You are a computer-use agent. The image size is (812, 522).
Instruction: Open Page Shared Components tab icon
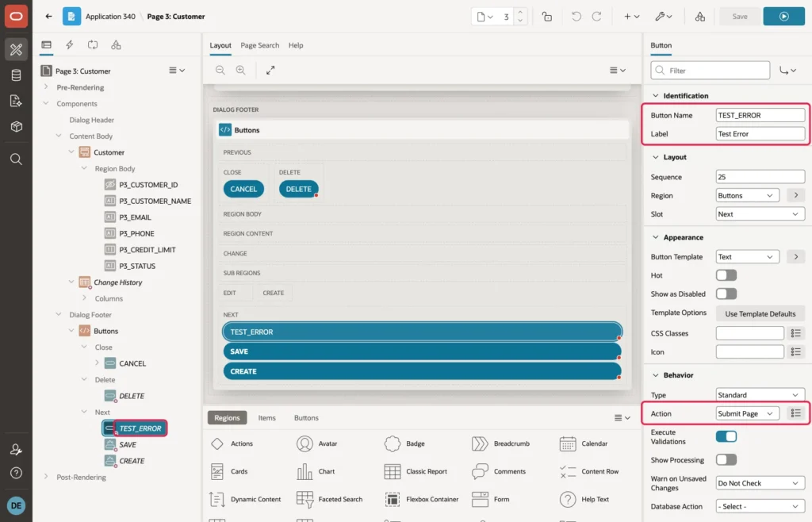pyautogui.click(x=116, y=45)
